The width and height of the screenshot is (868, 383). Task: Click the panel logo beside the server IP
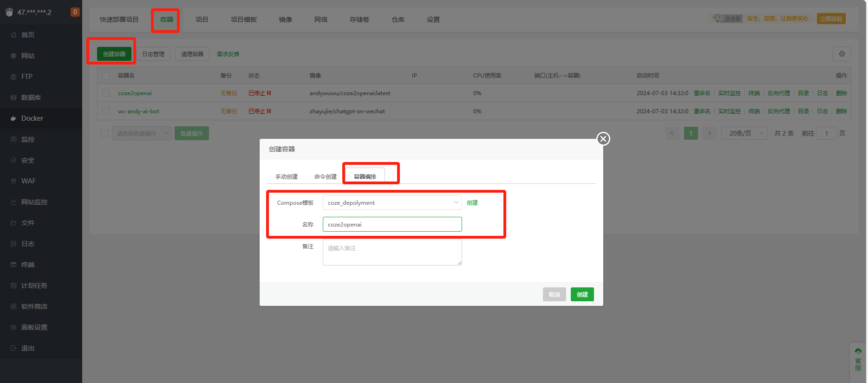(x=9, y=12)
